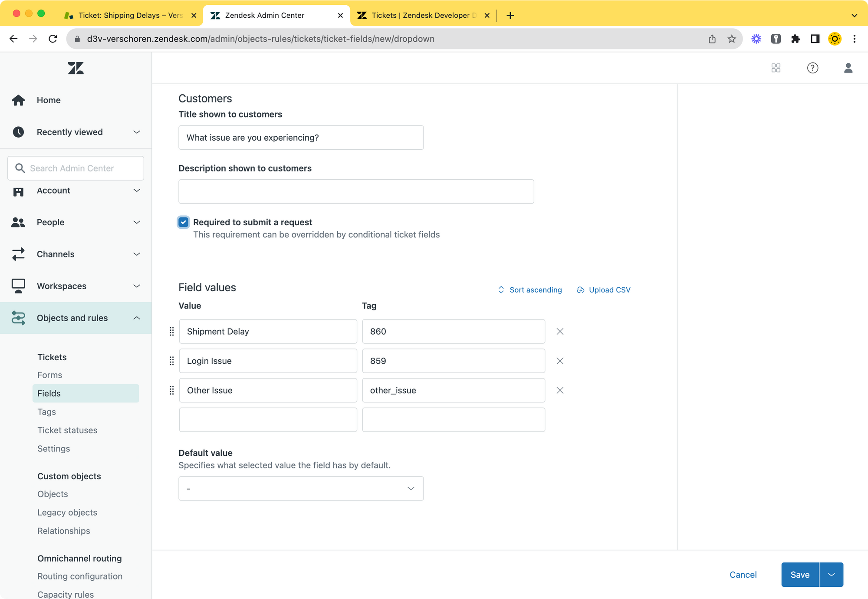Remove the Shipment Delay field value
This screenshot has width=868, height=599.
pyautogui.click(x=560, y=332)
